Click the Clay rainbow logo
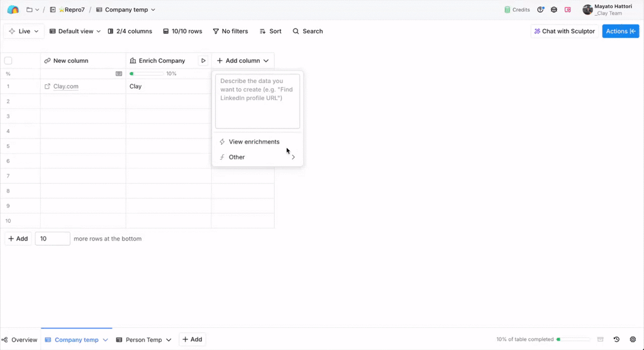Viewport: 644px width, 350px height. [x=13, y=10]
